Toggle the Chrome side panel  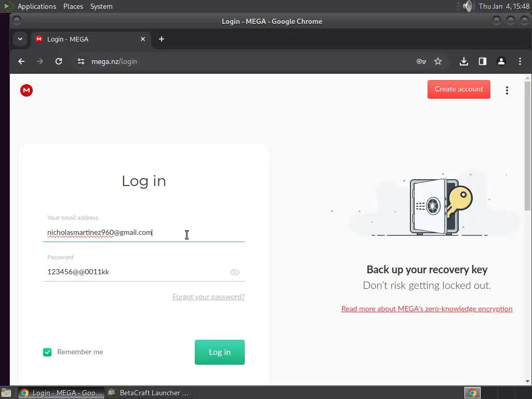click(x=483, y=61)
